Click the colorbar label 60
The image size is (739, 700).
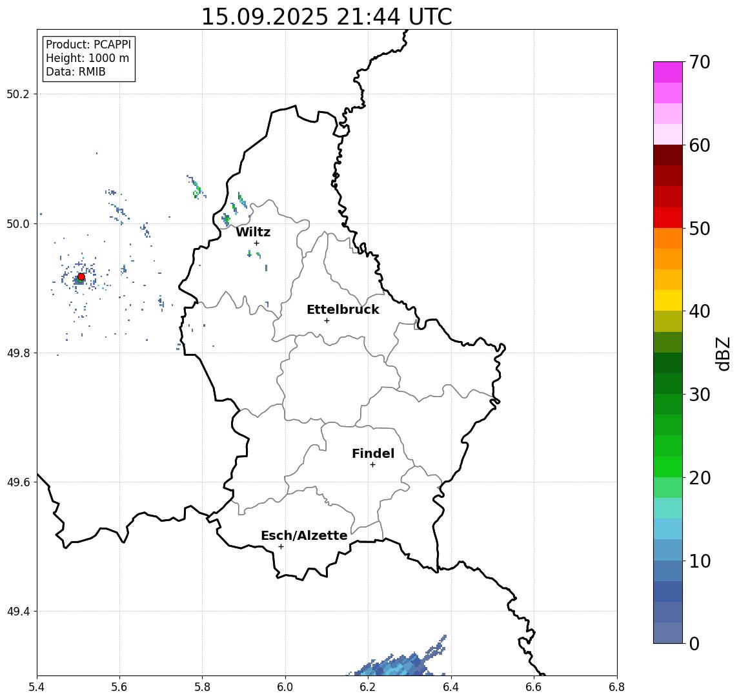(700, 145)
